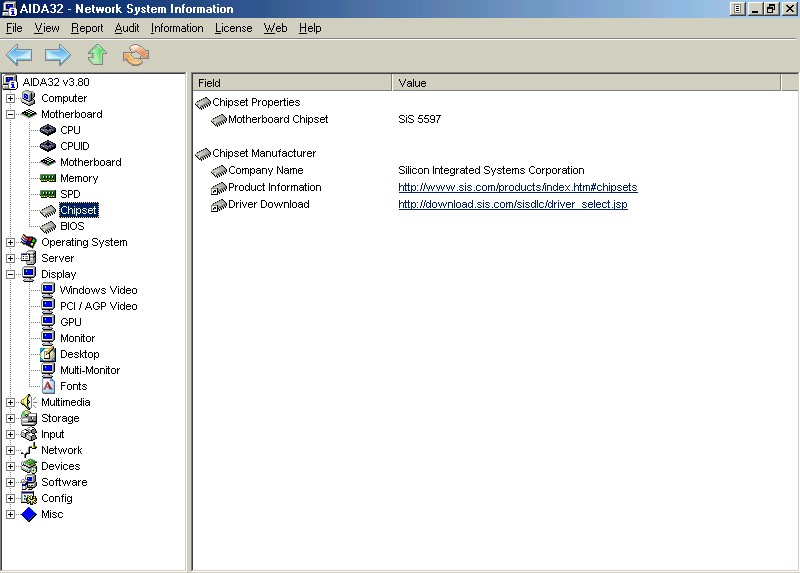The width and height of the screenshot is (800, 573).
Task: Expand the Storage tree node
Action: click(x=10, y=418)
